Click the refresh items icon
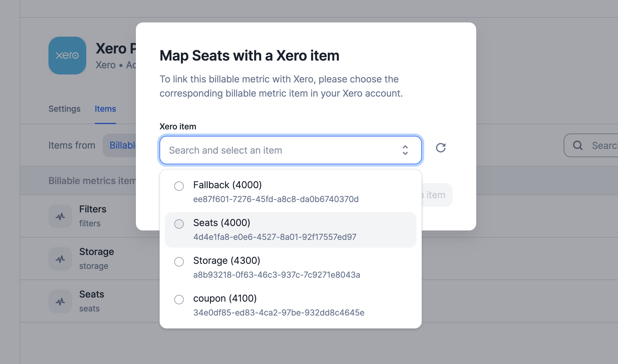Image resolution: width=618 pixels, height=364 pixels. click(441, 148)
